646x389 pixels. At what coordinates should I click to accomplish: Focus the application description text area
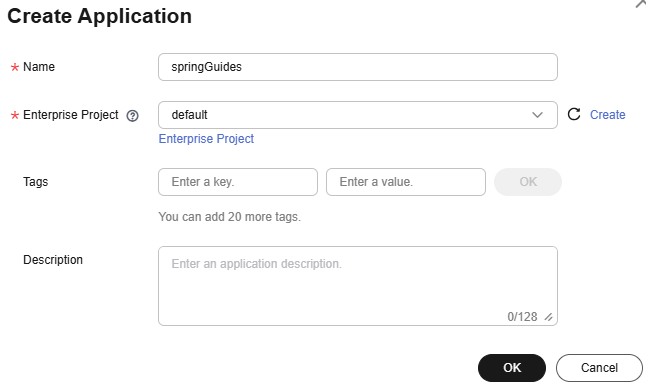coord(358,286)
